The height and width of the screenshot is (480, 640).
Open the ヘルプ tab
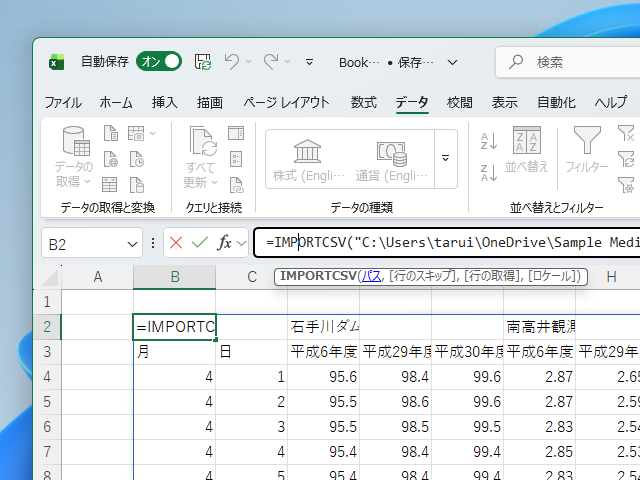611,102
